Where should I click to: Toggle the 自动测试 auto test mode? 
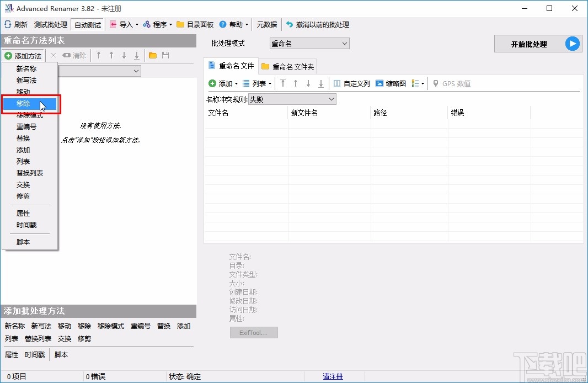(87, 24)
